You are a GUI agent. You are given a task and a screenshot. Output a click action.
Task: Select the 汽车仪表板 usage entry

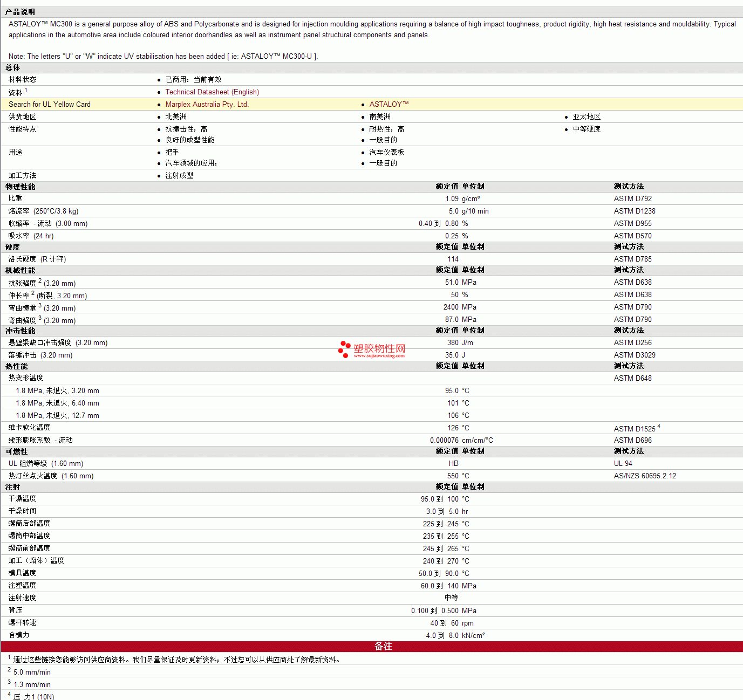point(386,153)
